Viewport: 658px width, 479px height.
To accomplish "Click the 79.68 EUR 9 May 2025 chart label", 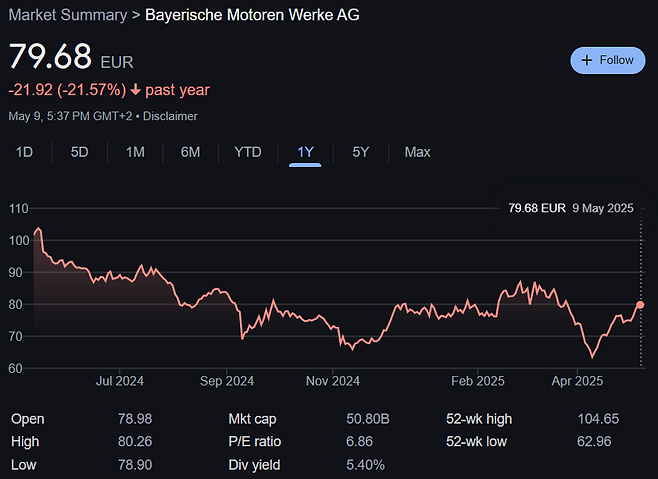I will pyautogui.click(x=571, y=208).
